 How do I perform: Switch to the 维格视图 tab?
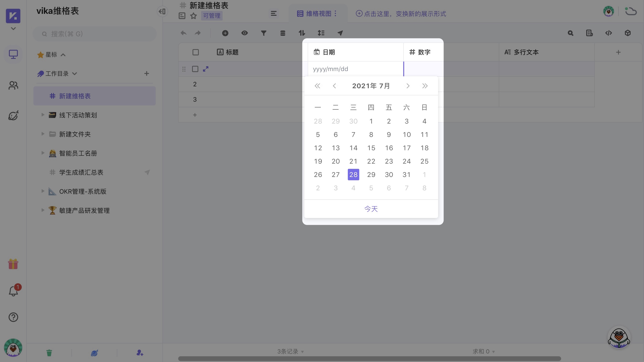click(318, 14)
